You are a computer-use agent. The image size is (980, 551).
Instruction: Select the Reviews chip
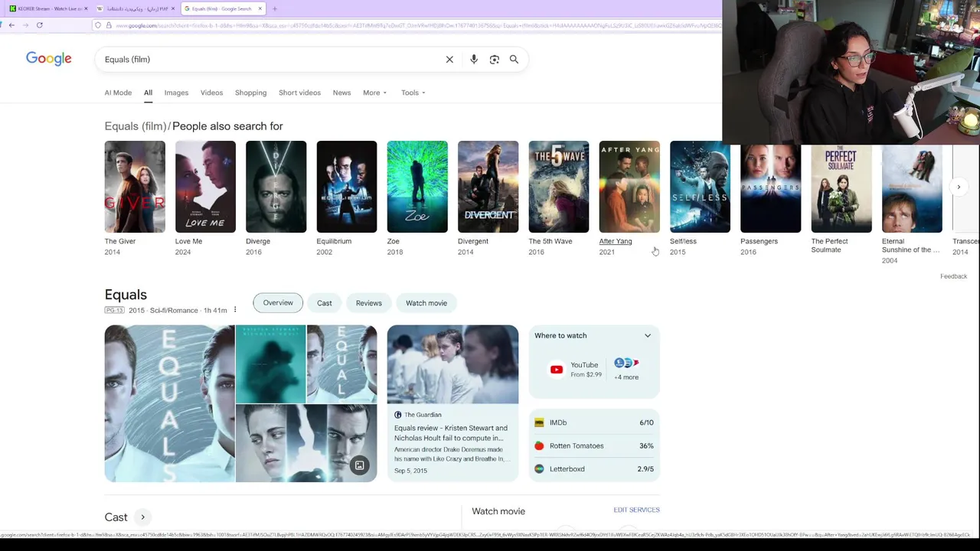[369, 303]
